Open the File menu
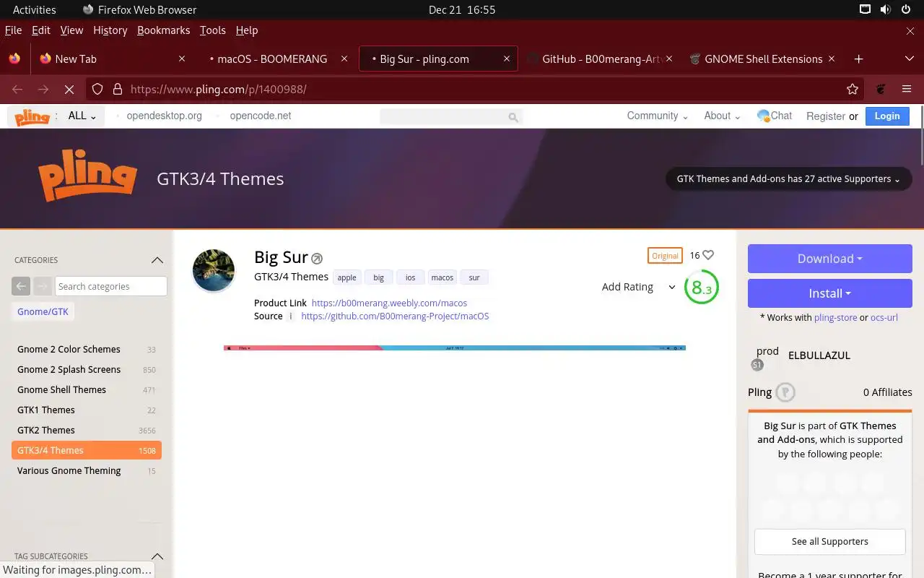 pyautogui.click(x=13, y=30)
